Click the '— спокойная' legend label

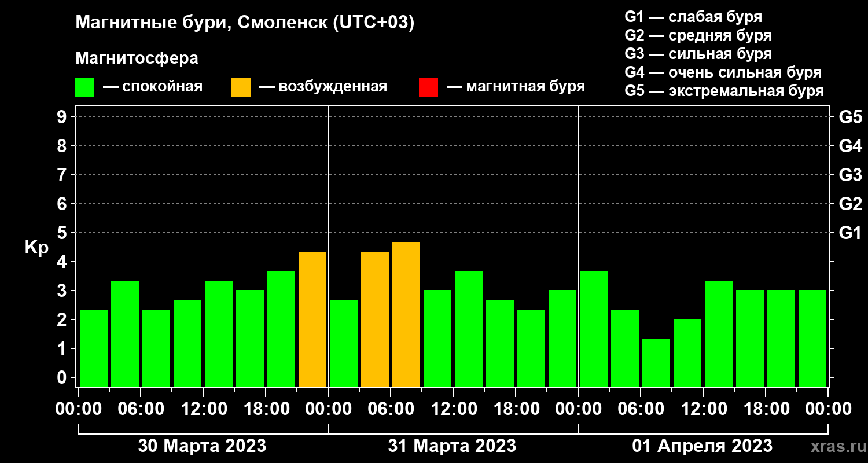coord(153,87)
